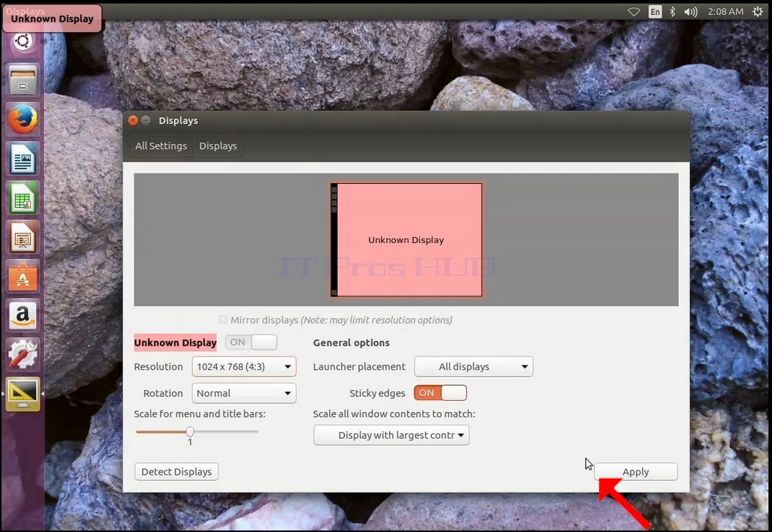
Task: Click the 2:08 AM clock
Action: coord(725,11)
